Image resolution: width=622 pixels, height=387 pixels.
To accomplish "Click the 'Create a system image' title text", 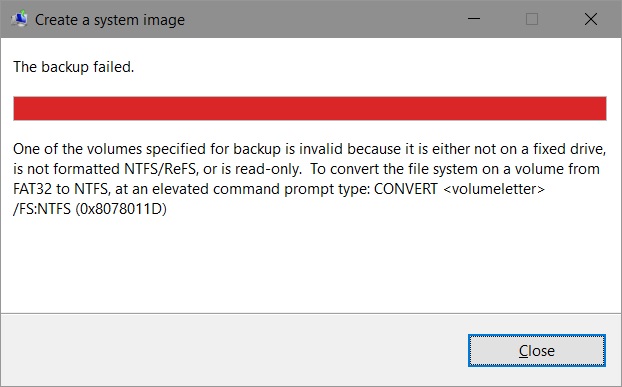I will [x=110, y=20].
